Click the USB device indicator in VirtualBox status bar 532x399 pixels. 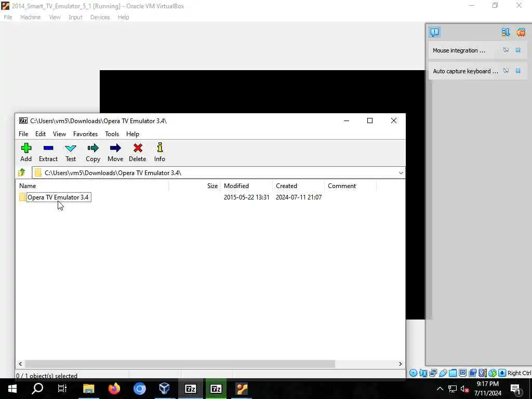pyautogui.click(x=443, y=373)
